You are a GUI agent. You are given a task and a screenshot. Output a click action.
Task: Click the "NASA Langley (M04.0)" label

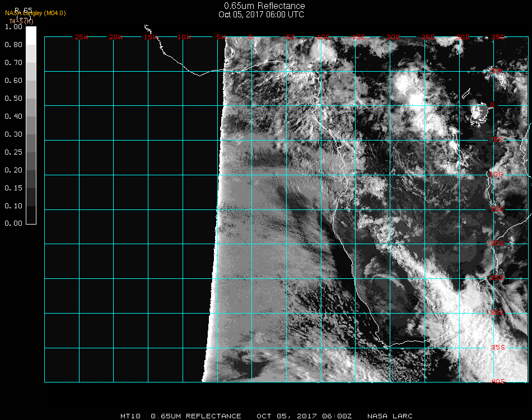click(35, 13)
